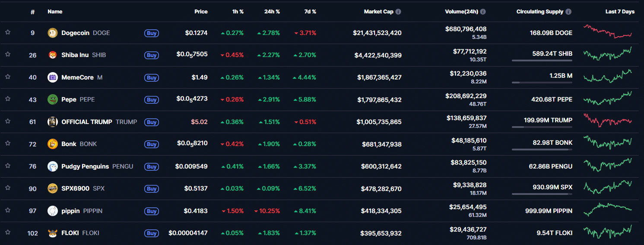The height and width of the screenshot is (245, 644).
Task: Click SPX6900 circulating supply progress bar
Action: click(542, 194)
